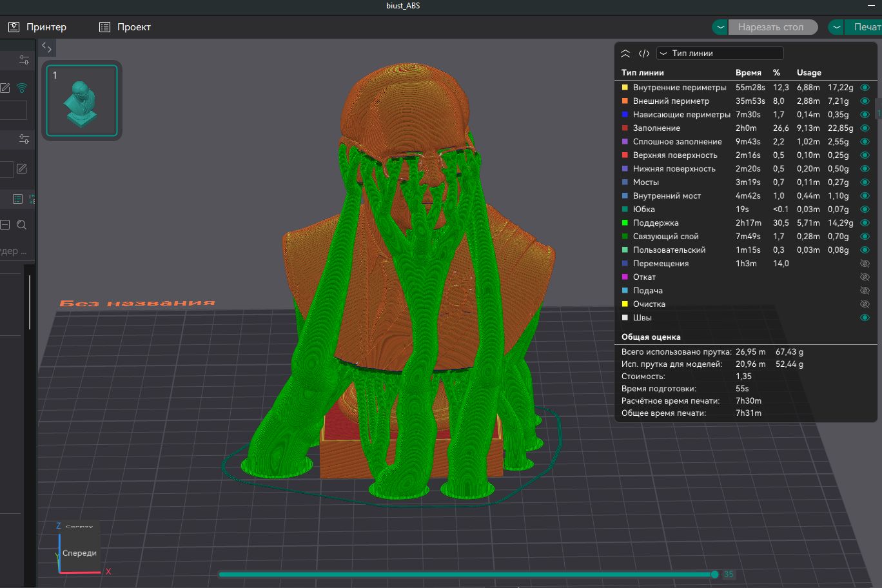882x588 pixels.
Task: Toggle visibility of Заполнение lines
Action: tap(865, 128)
